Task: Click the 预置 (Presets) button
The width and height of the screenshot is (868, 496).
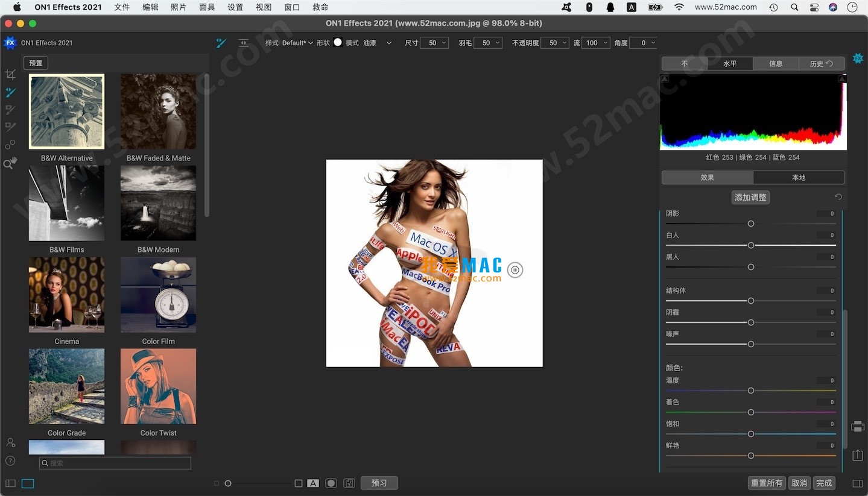Action: click(36, 63)
